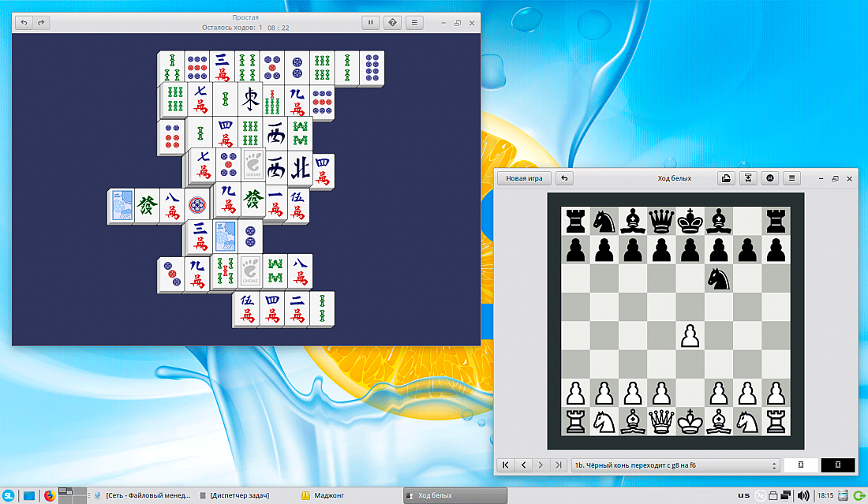Open the chess save-game icon
The width and height of the screenshot is (868, 504).
click(726, 178)
